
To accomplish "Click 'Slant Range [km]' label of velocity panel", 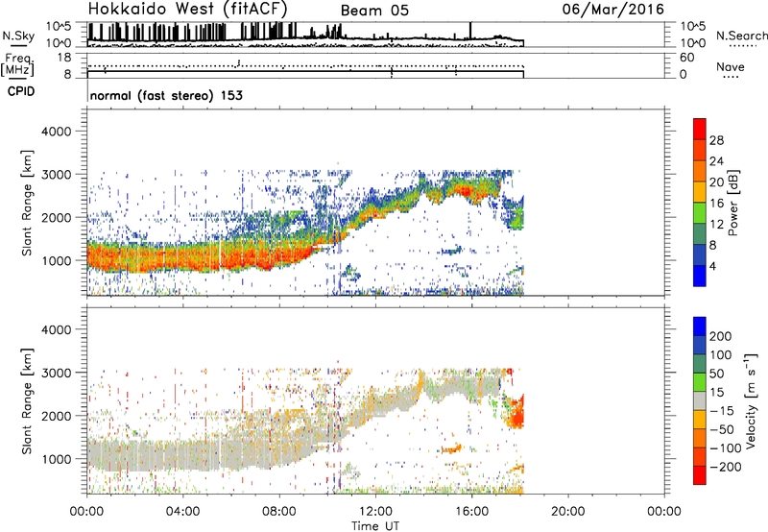I will point(27,401).
